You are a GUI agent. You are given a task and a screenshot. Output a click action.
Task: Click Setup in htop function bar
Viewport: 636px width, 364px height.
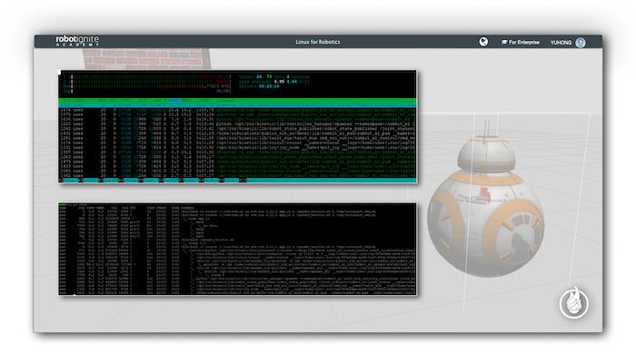[x=91, y=181]
